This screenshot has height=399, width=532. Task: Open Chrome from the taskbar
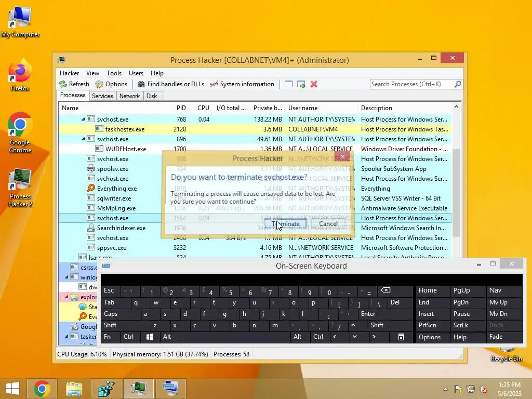pos(42,389)
